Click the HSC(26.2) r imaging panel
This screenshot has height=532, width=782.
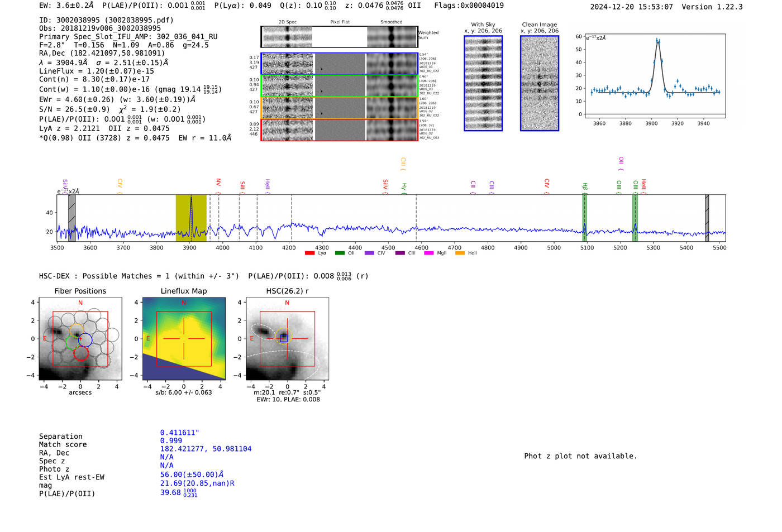(x=287, y=339)
